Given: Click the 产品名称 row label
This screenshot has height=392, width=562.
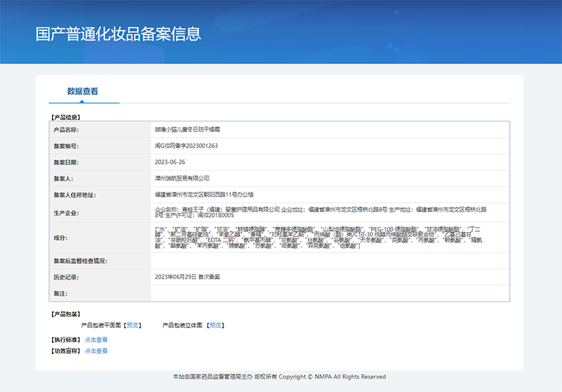Looking at the screenshot, I should [66, 130].
